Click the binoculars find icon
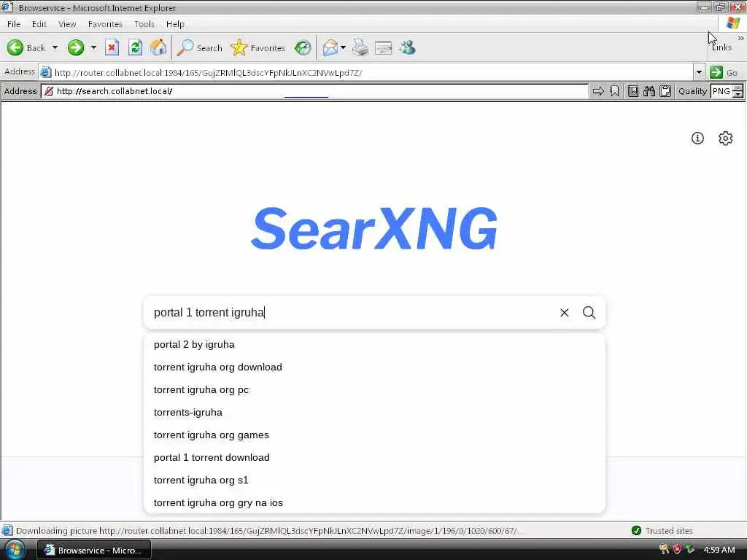747x560 pixels. click(649, 91)
